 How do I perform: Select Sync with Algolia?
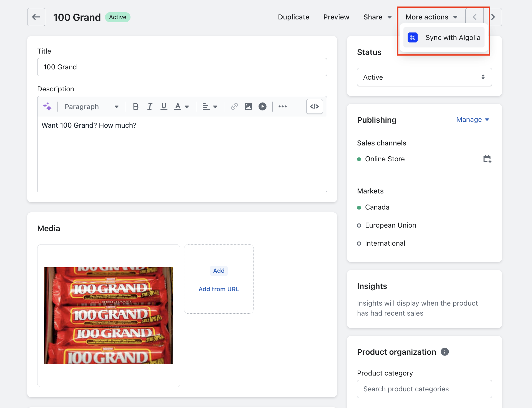pyautogui.click(x=444, y=37)
